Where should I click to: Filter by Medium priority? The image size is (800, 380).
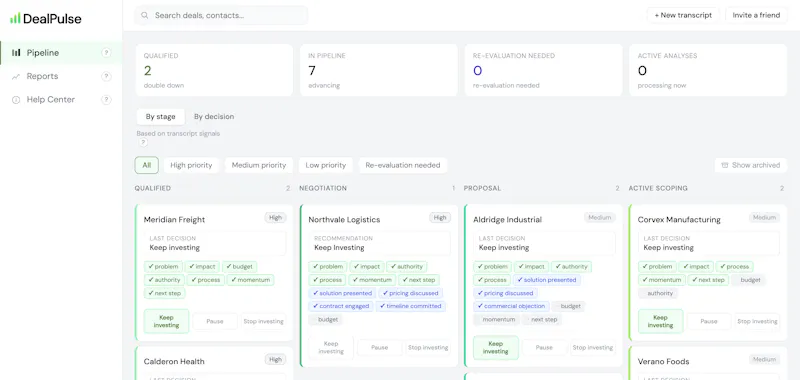tap(259, 165)
